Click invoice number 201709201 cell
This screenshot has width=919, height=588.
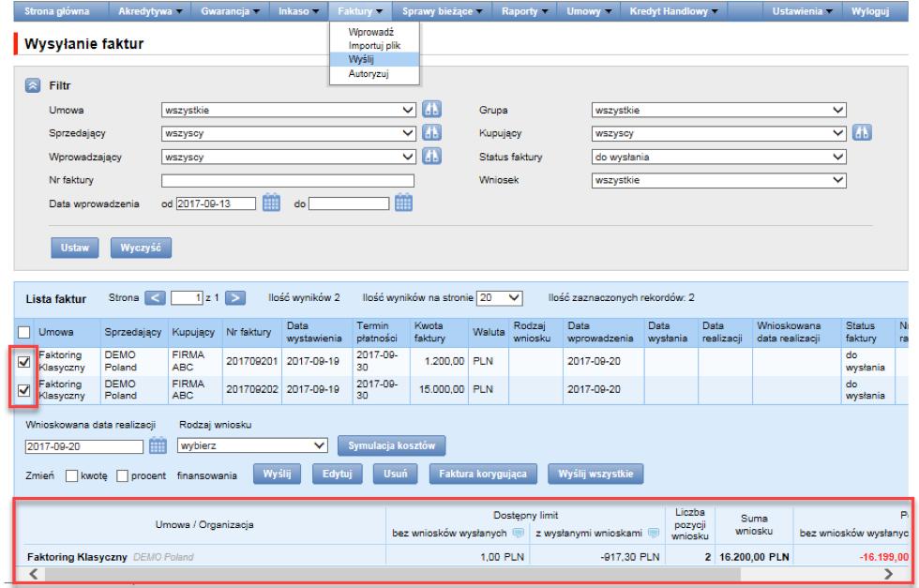click(x=252, y=361)
